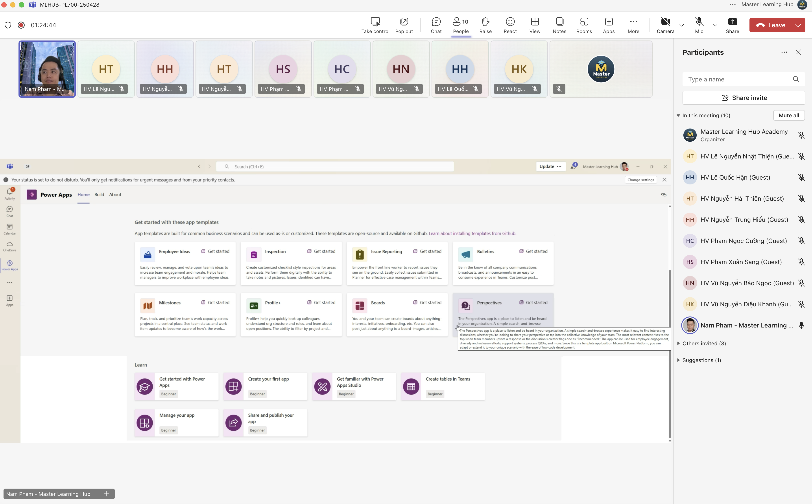Pop out the shared content
Screen dimensions: 812x504
click(x=404, y=25)
